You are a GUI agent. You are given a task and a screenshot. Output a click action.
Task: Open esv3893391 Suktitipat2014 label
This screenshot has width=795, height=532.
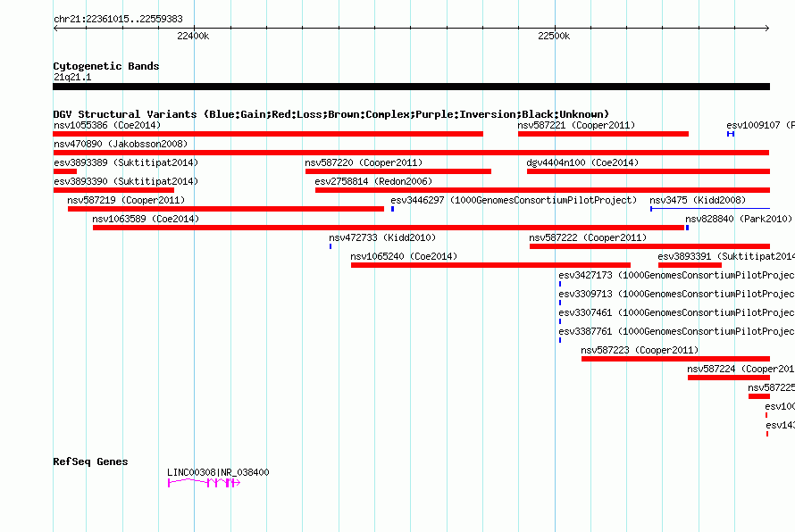point(726,256)
